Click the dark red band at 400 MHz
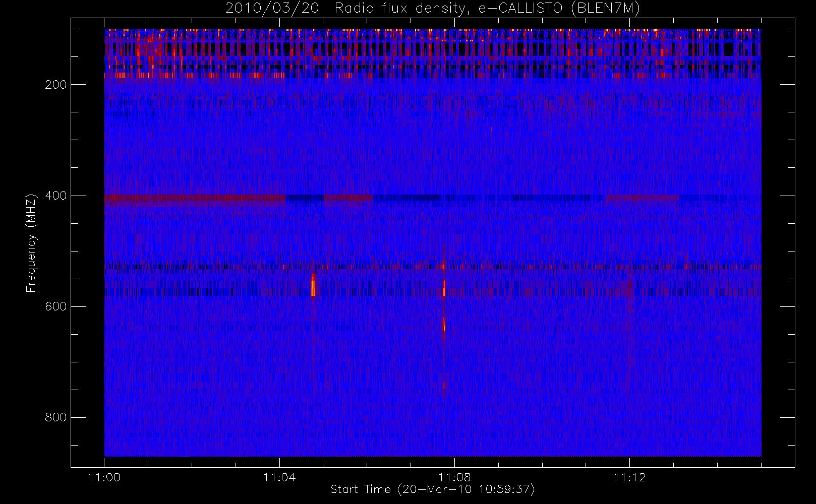The width and height of the screenshot is (816, 504). tap(195, 199)
